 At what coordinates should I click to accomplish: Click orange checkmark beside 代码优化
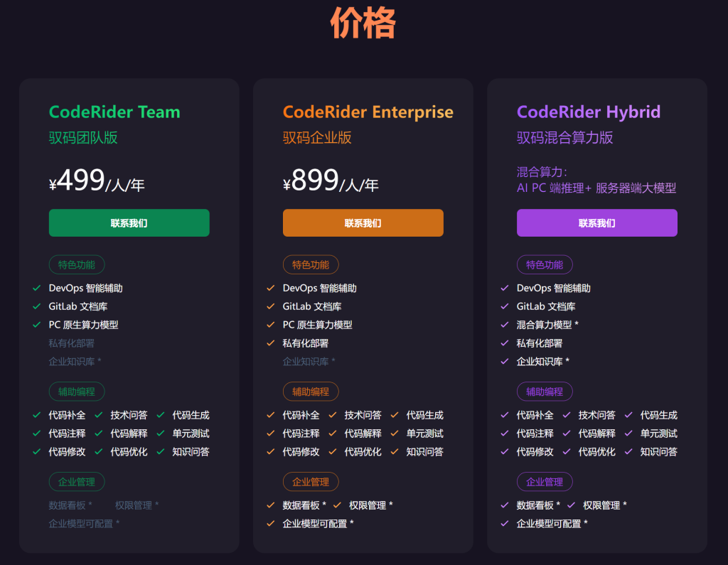pos(333,451)
